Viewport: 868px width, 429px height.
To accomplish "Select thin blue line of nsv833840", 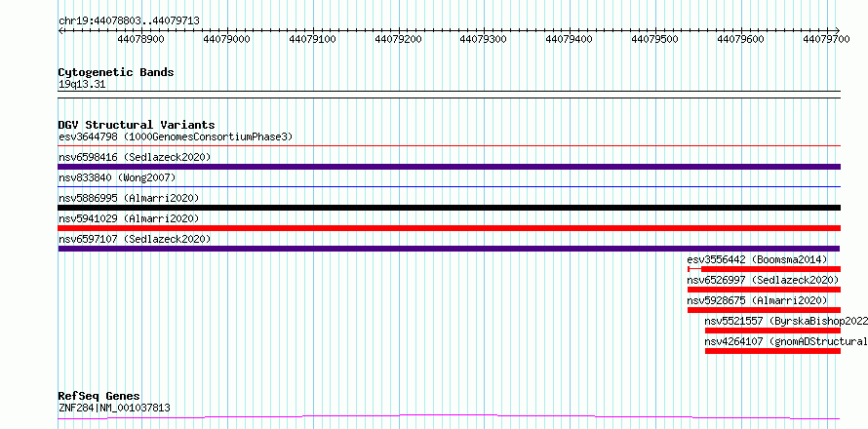I will (449, 187).
